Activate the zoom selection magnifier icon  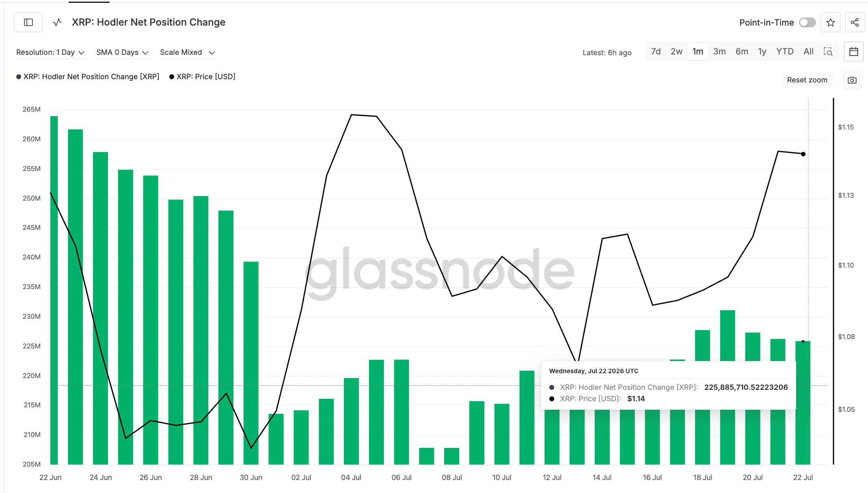[828, 52]
